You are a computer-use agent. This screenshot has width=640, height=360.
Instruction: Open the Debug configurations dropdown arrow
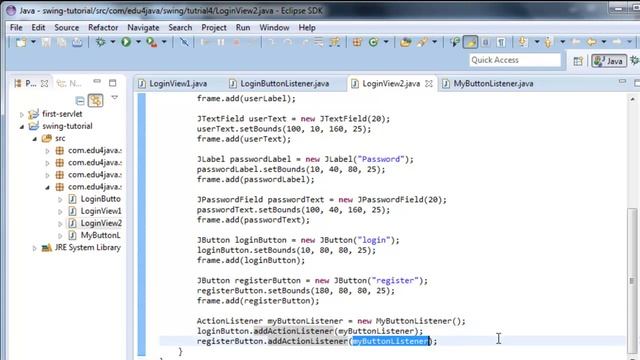112,42
